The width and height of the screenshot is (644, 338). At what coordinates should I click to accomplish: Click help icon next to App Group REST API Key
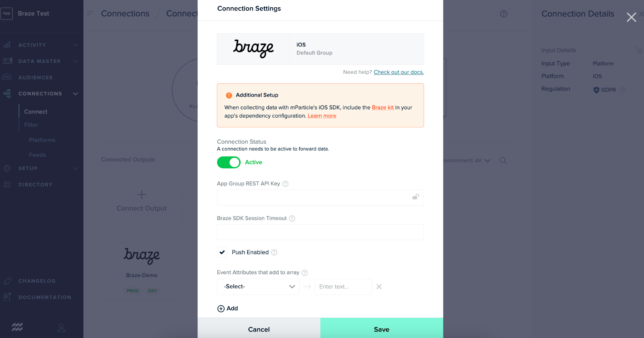285,184
